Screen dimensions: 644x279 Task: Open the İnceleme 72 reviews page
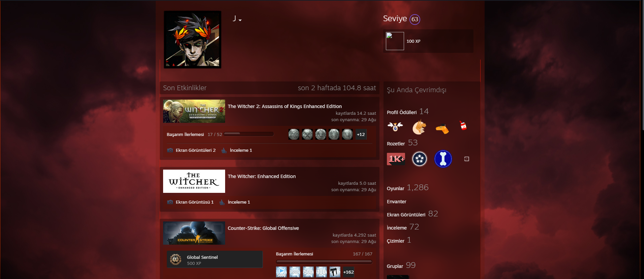pos(403,227)
